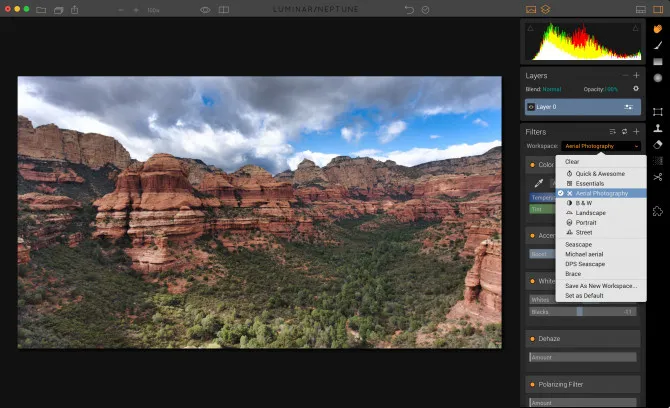Toggle the Polarizing Filter enable dot
The height and width of the screenshot is (408, 670).
click(532, 384)
